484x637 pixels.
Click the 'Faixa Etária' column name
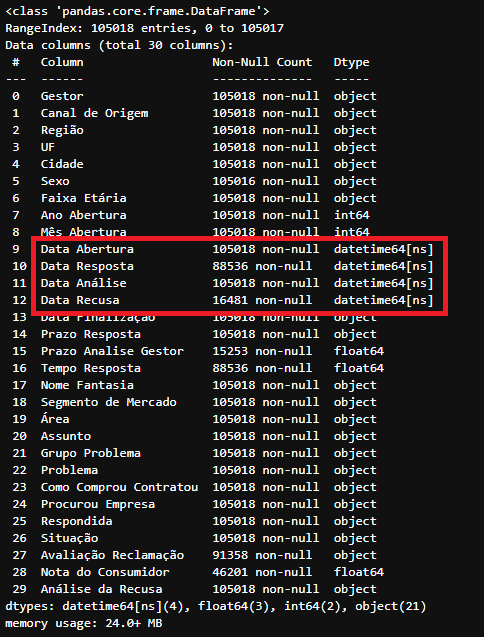click(x=83, y=198)
